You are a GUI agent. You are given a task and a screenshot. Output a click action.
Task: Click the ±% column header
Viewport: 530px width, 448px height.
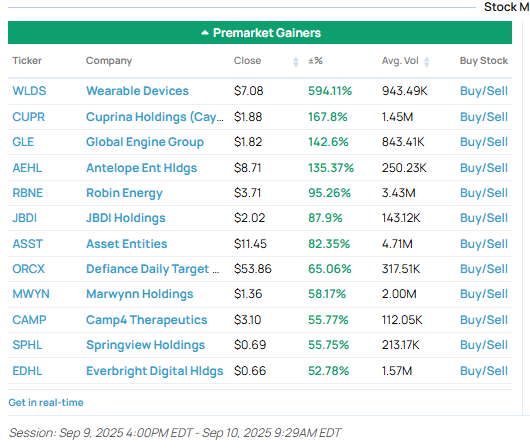click(315, 61)
